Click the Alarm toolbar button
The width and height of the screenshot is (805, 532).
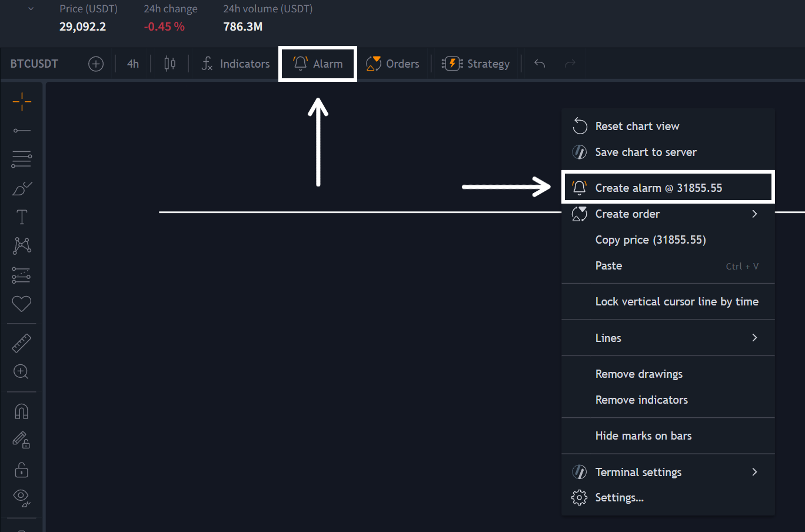click(x=318, y=64)
